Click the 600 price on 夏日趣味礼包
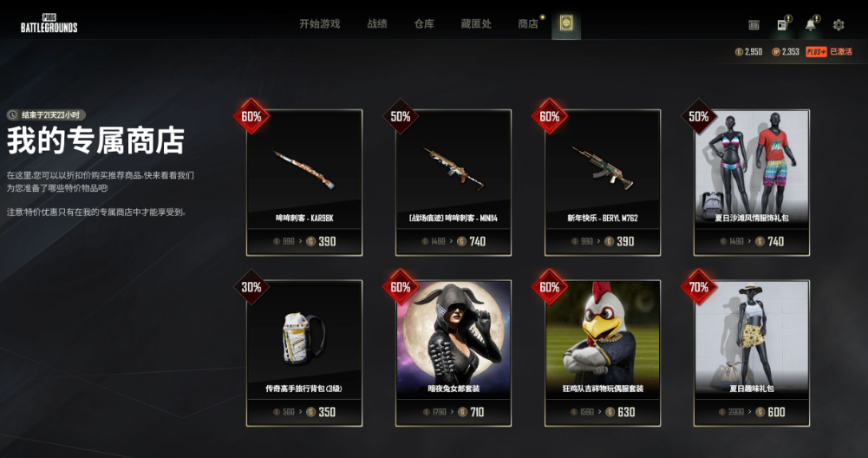This screenshot has height=458, width=868. tap(776, 412)
